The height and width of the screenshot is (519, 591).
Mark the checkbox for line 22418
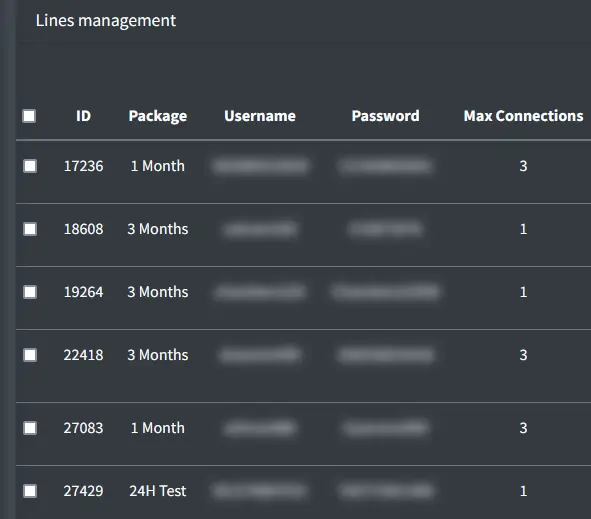[x=30, y=355]
